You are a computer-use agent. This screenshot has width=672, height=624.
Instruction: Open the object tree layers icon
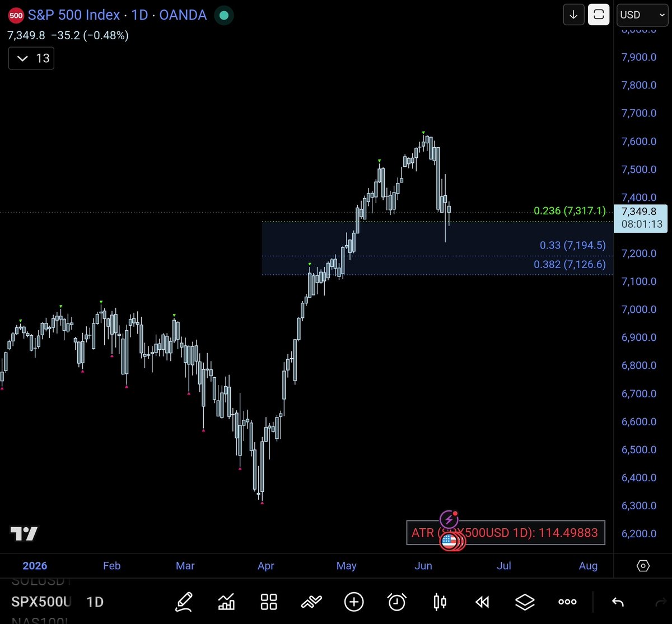pyautogui.click(x=525, y=602)
